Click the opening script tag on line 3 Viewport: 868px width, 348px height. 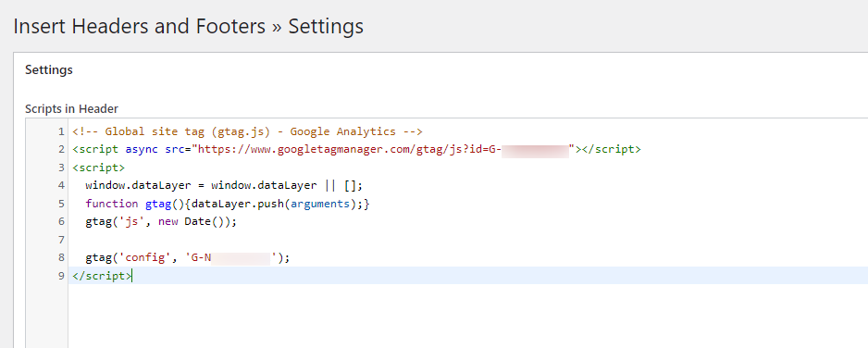coord(98,168)
